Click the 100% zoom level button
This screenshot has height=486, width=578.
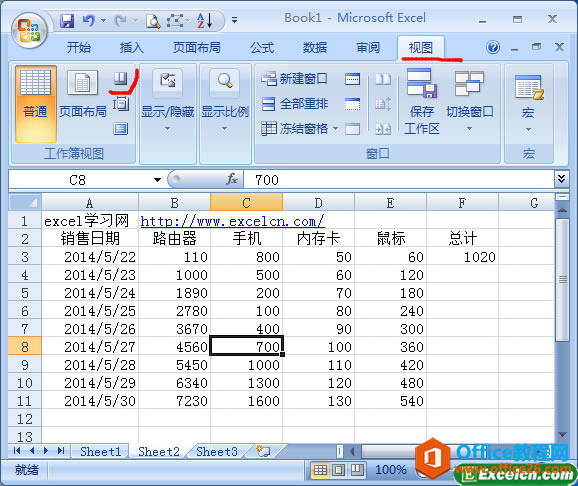coord(391,470)
